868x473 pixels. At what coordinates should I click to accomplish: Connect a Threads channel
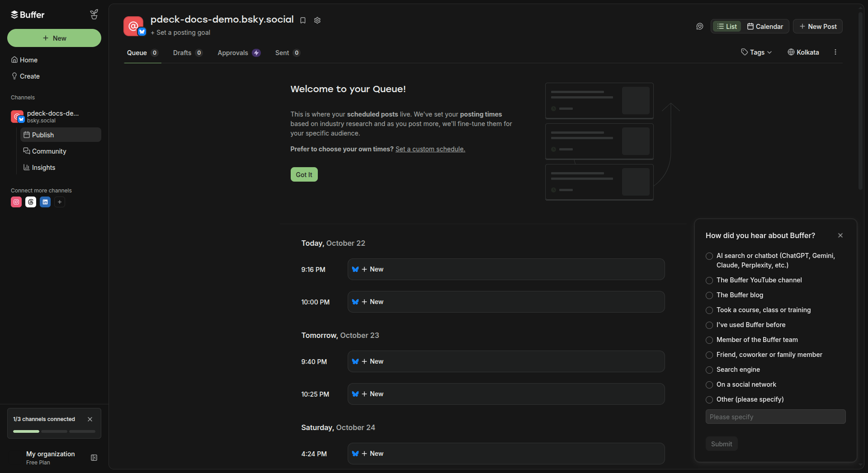point(31,202)
